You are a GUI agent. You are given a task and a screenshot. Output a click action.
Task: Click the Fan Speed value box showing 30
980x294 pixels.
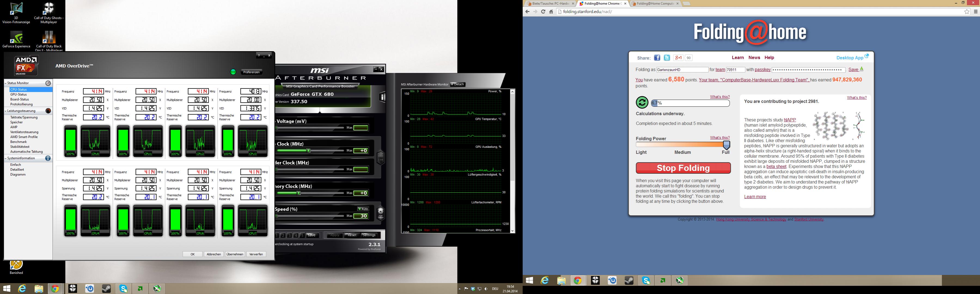pos(361,216)
